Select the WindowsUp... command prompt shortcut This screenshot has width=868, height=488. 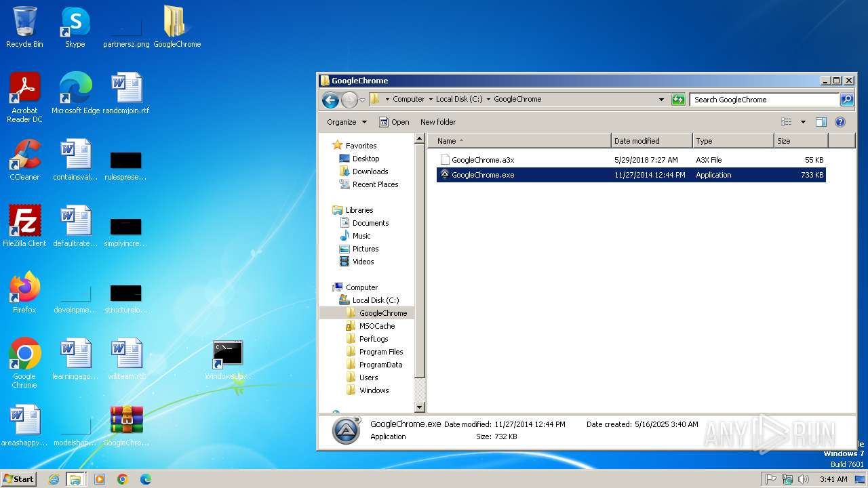pos(228,360)
